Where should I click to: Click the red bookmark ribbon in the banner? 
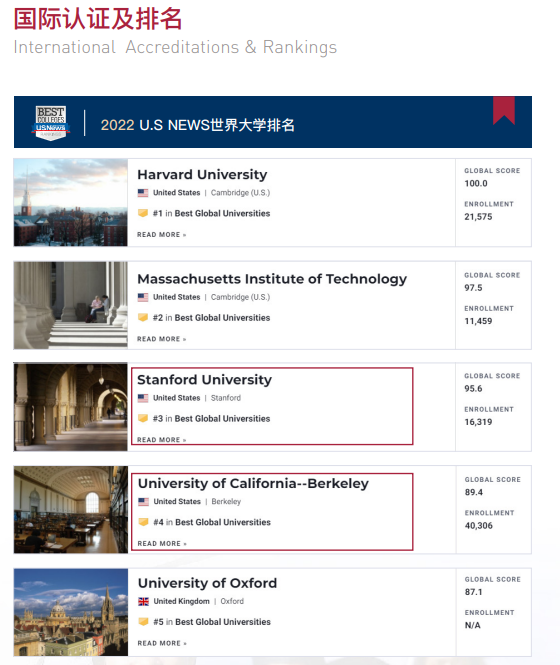[504, 110]
